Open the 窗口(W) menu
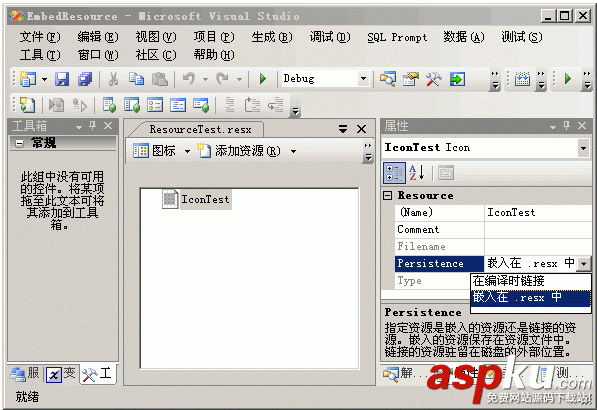The height and width of the screenshot is (410, 597). coord(98,55)
